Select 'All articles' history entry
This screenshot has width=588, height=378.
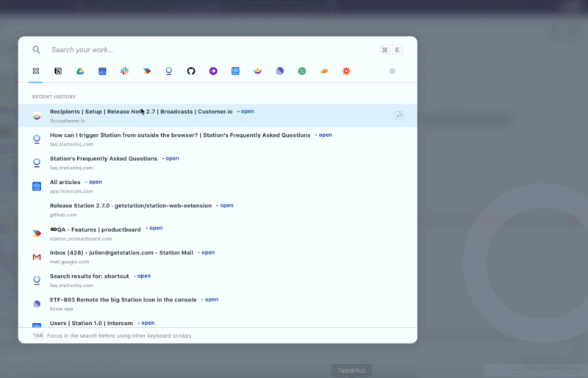pyautogui.click(x=218, y=186)
